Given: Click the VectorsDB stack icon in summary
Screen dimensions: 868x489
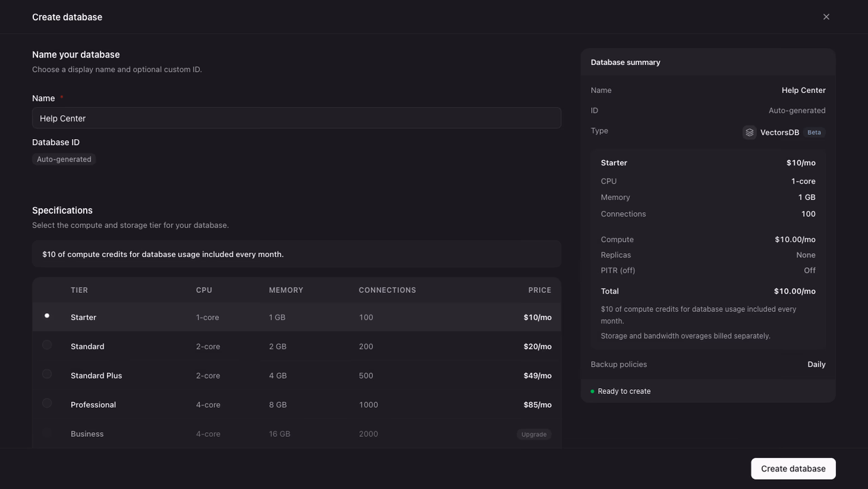Looking at the screenshot, I should click(749, 132).
